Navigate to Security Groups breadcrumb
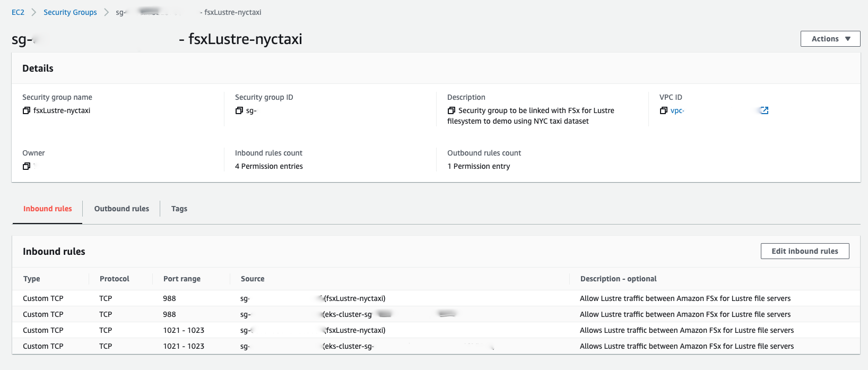The height and width of the screenshot is (370, 868). [x=70, y=12]
